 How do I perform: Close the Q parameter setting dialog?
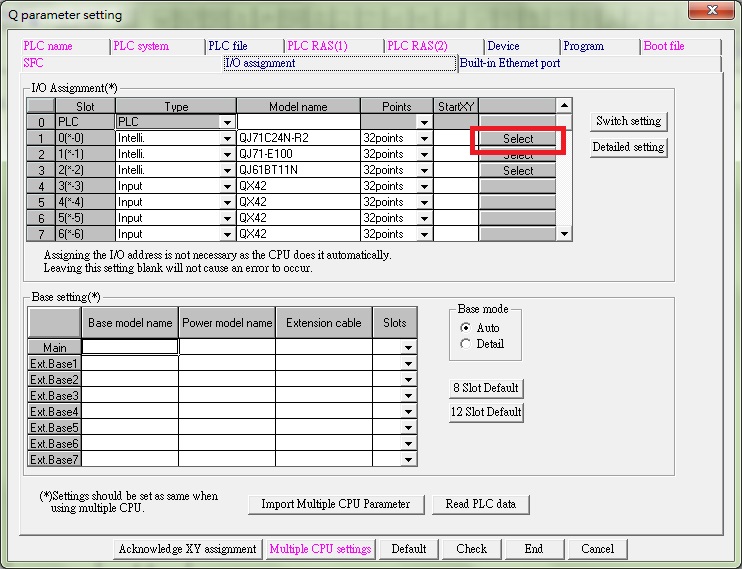[x=709, y=12]
